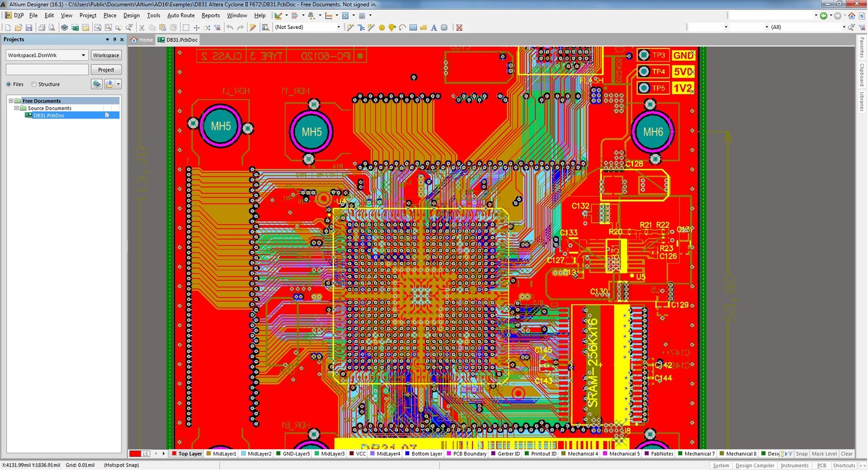Viewport: 868px width, 470px height.
Task: Open the Design menu
Action: [x=131, y=16]
